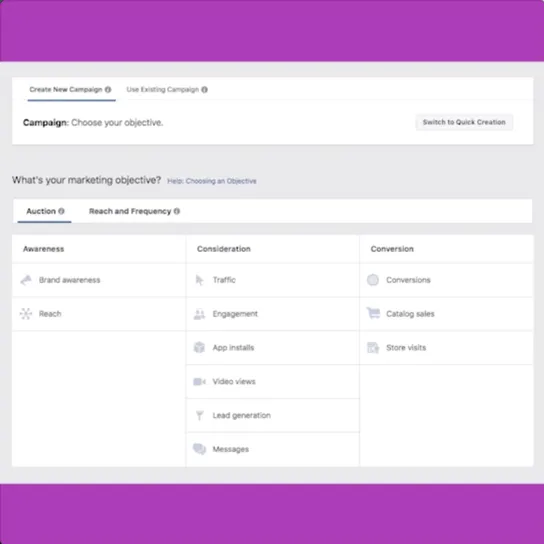Select the Catalog sales cart icon

click(x=373, y=313)
